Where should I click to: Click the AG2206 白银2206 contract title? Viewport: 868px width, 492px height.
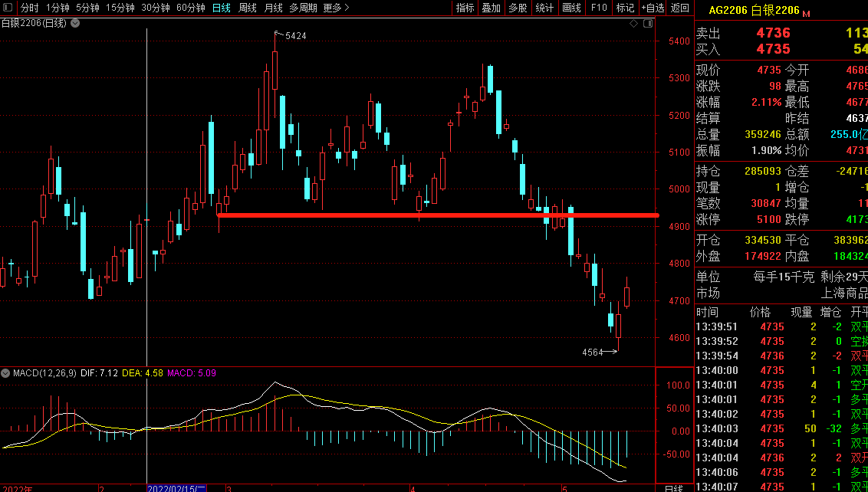pos(754,11)
